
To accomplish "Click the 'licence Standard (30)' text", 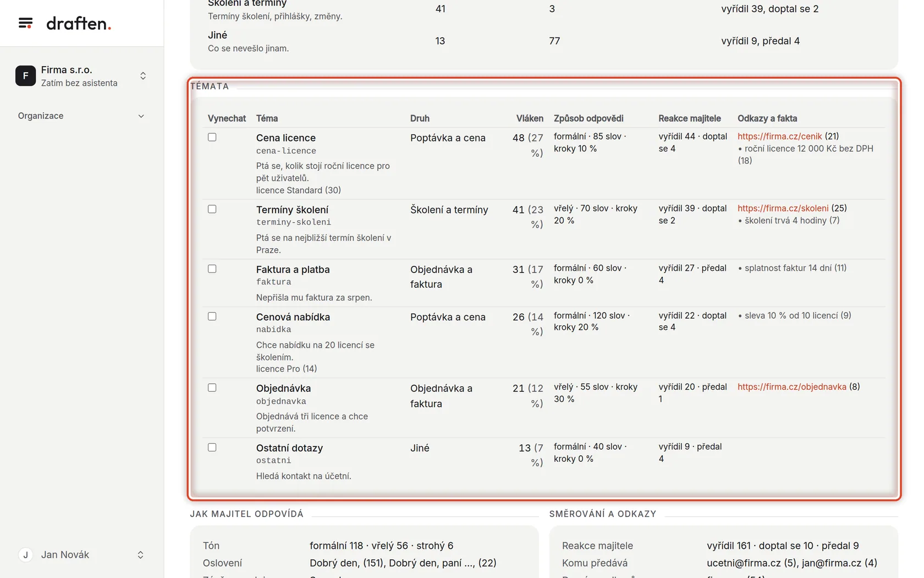I will [x=299, y=190].
